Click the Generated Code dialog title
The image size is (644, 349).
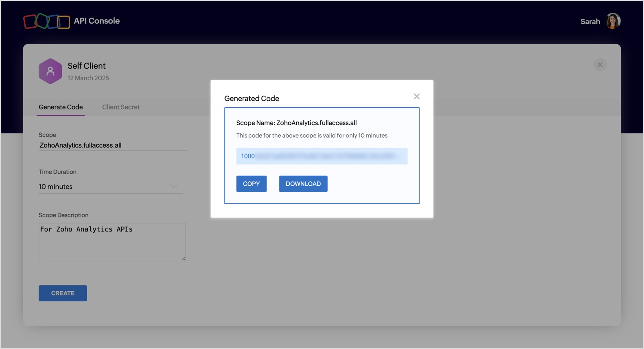coord(252,99)
